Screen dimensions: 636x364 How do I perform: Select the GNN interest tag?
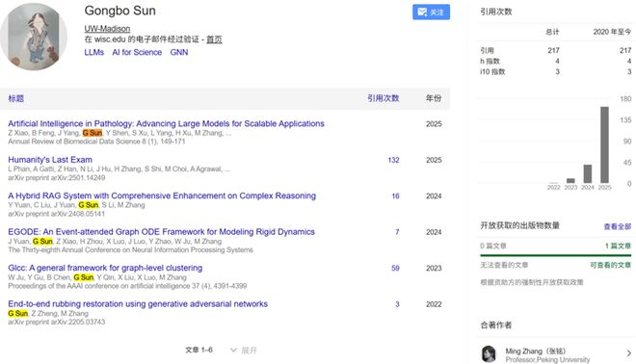179,52
